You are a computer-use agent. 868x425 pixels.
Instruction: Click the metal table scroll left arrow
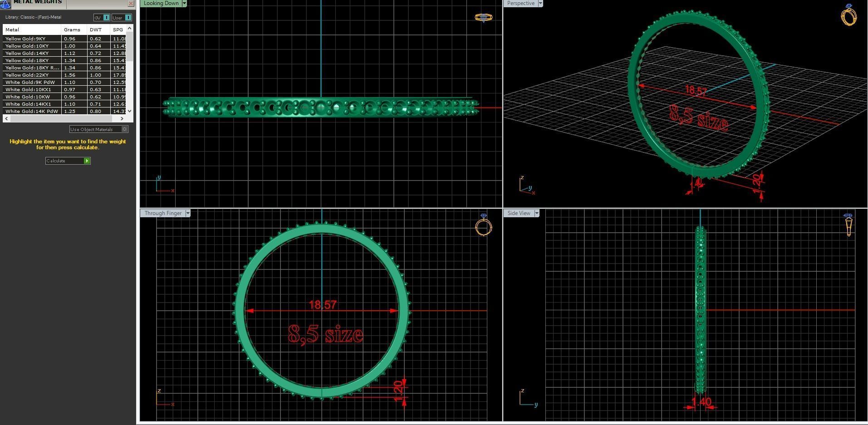6,118
